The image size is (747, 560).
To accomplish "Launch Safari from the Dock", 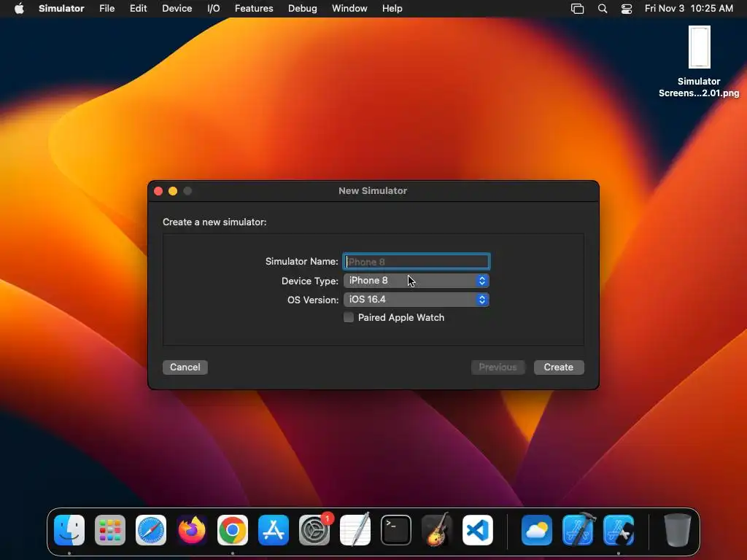I will point(151,530).
